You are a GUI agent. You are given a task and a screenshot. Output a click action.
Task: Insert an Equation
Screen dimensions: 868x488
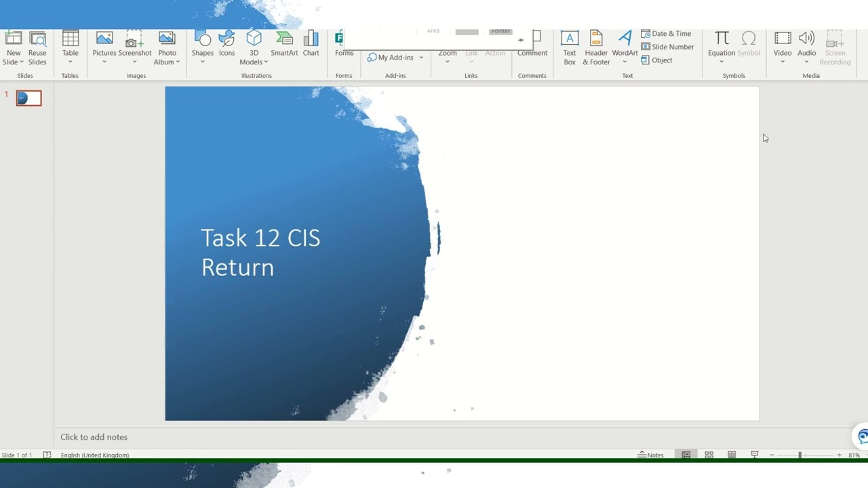point(722,47)
